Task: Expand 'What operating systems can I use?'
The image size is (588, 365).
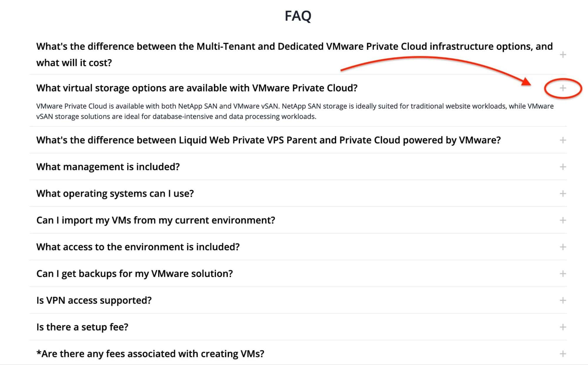Action: click(563, 193)
